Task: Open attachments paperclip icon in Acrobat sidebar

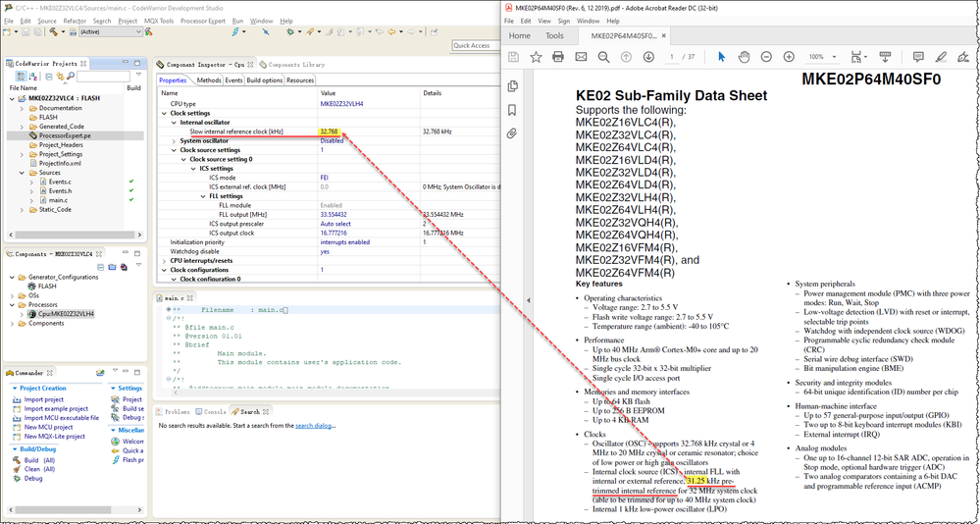Action: click(x=512, y=133)
